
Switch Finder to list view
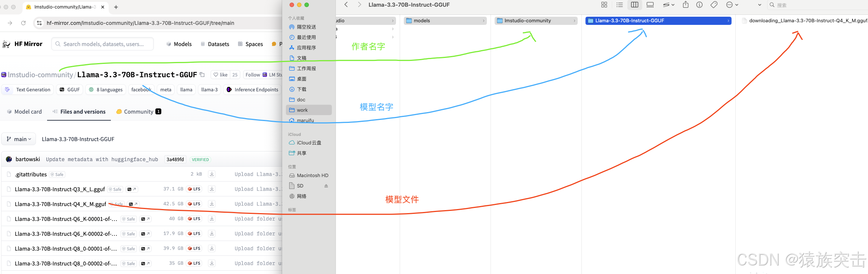[620, 5]
